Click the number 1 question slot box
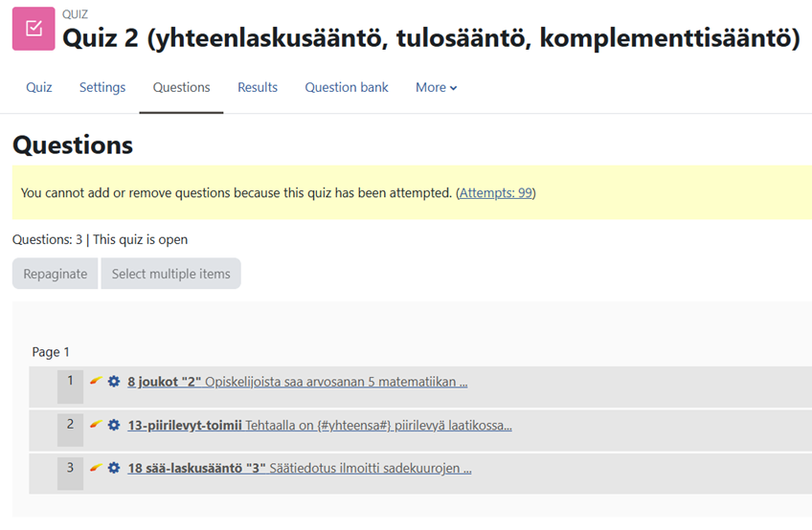The width and height of the screenshot is (812, 530). point(70,386)
